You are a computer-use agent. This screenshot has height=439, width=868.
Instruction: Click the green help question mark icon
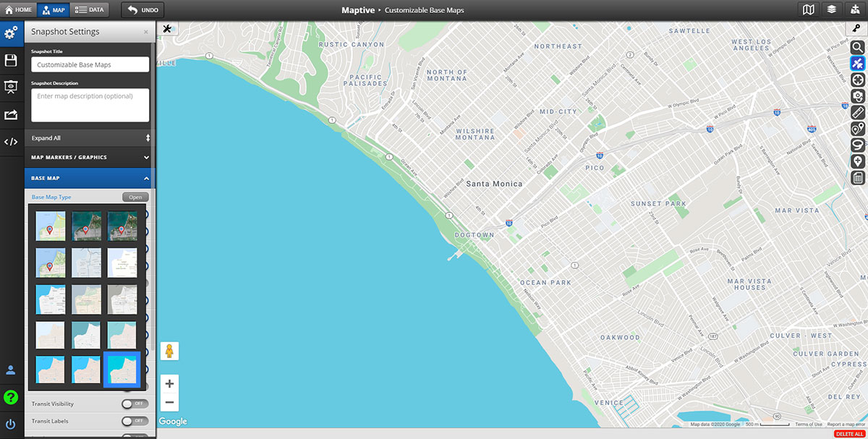tap(11, 397)
